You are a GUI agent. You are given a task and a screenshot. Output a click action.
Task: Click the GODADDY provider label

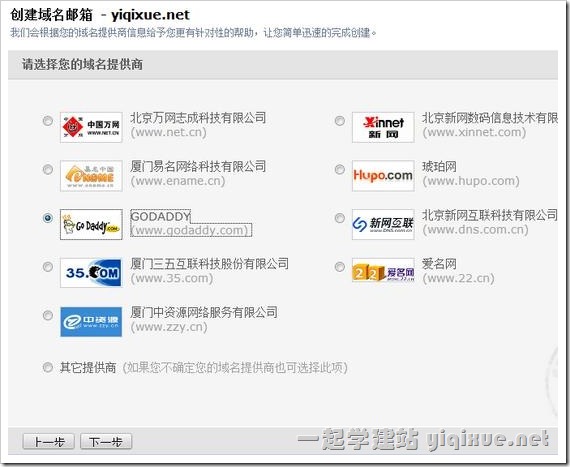click(x=160, y=216)
